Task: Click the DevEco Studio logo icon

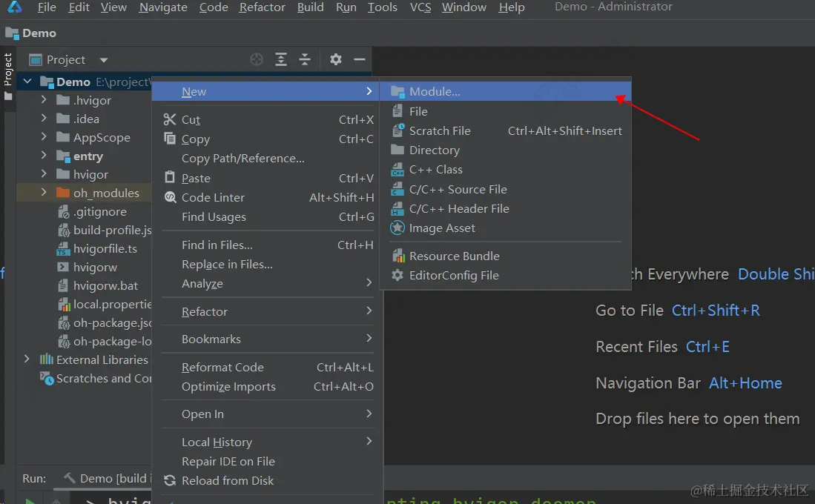Action: click(15, 7)
